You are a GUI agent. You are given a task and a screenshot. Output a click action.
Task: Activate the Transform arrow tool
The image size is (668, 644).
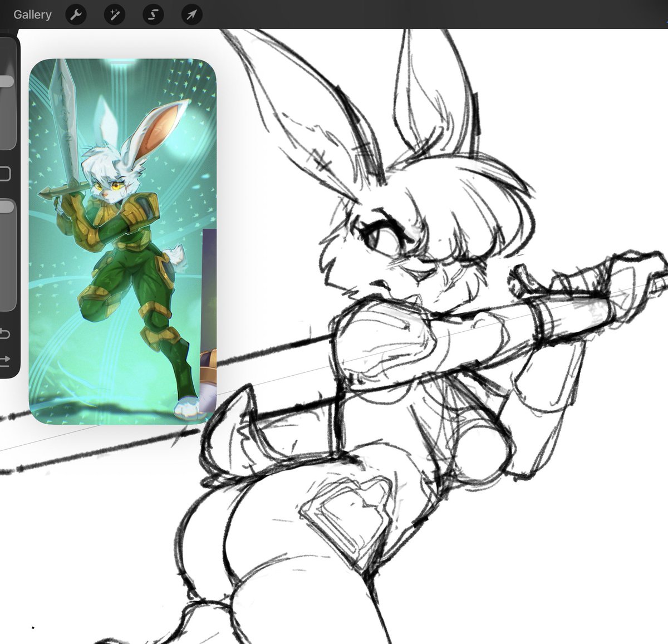(x=191, y=14)
